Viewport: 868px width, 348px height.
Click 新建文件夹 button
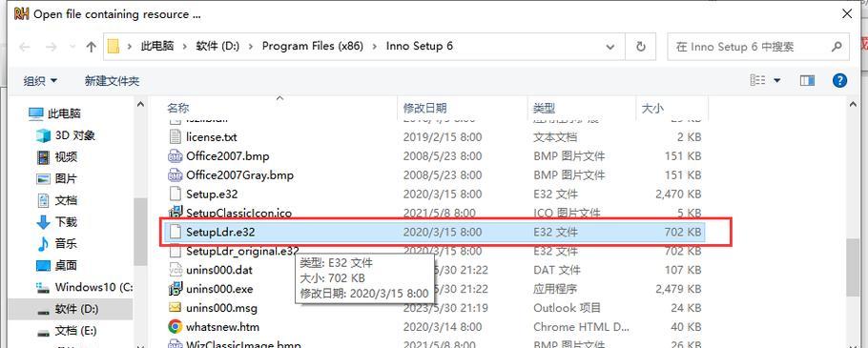tap(112, 81)
